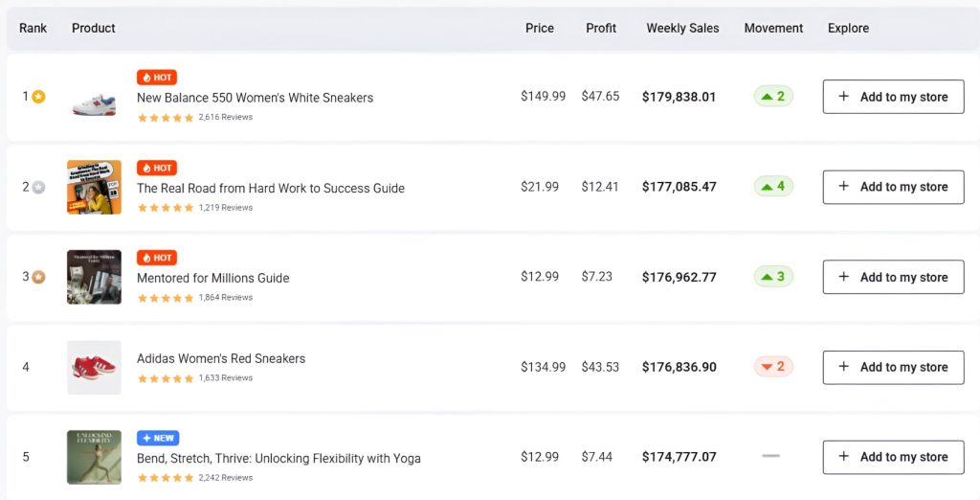980x500 pixels.
Task: Click the Profit column header
Action: point(601,28)
